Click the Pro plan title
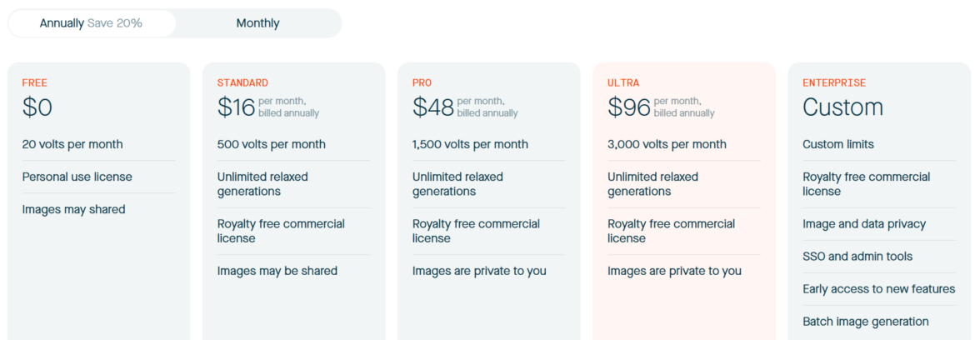Screen dimensions: 980x340 [x=422, y=82]
